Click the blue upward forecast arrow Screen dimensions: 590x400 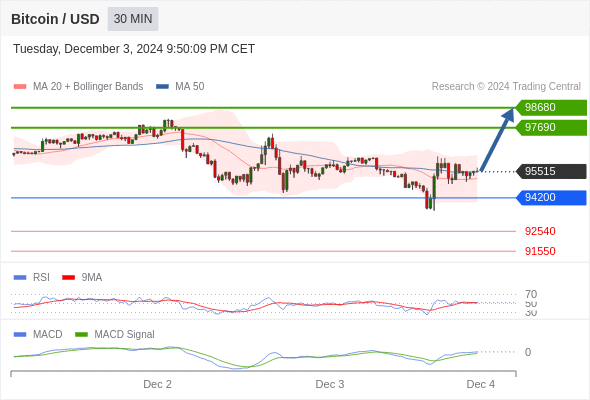[497, 140]
